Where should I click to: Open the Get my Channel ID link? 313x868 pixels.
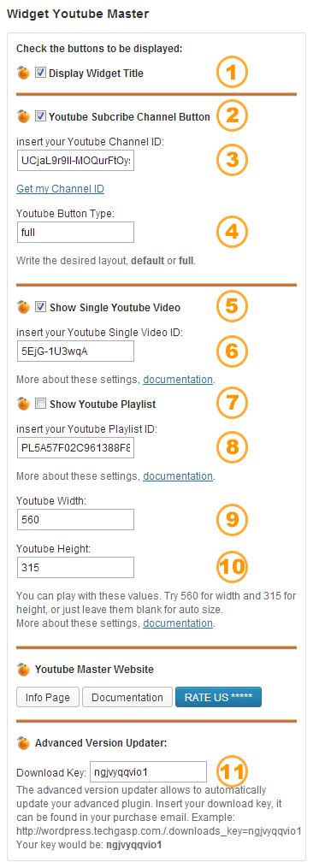(61, 189)
